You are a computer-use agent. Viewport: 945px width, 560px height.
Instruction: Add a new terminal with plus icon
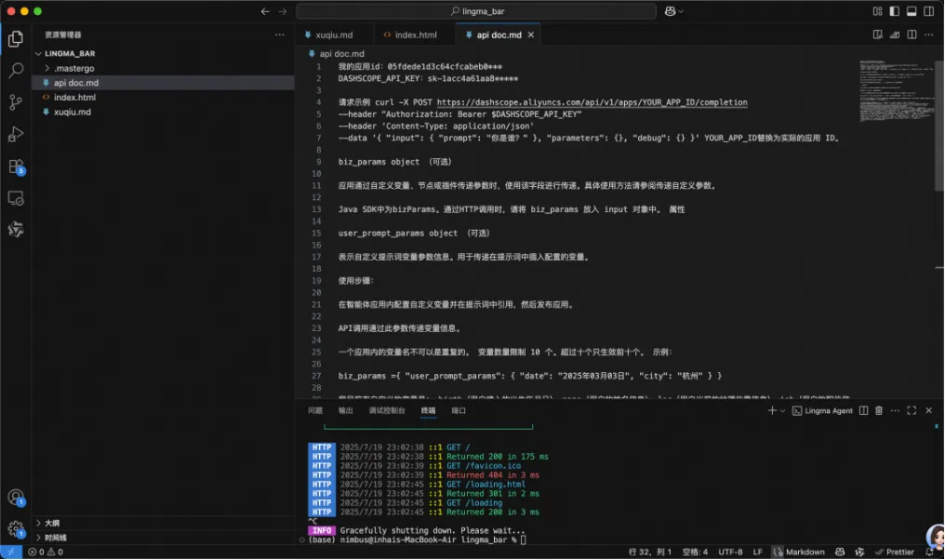tap(772, 410)
